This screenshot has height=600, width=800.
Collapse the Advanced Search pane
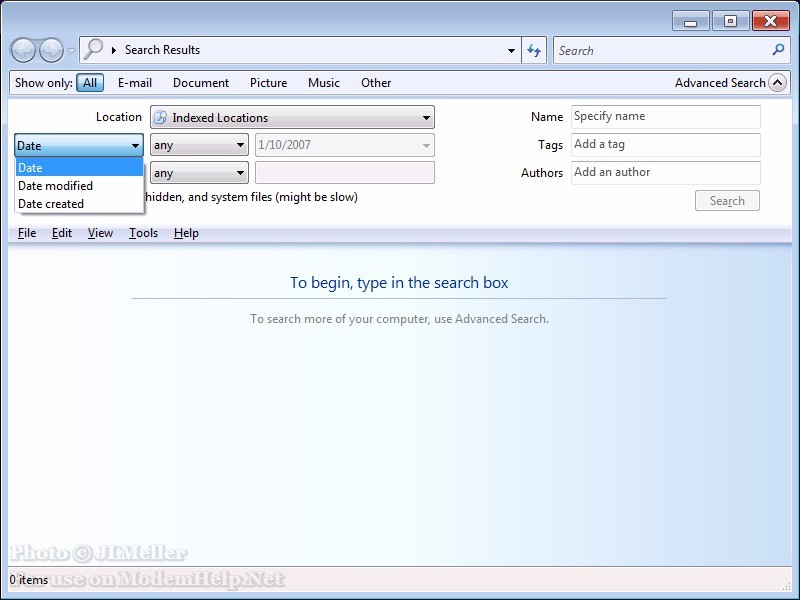point(778,83)
